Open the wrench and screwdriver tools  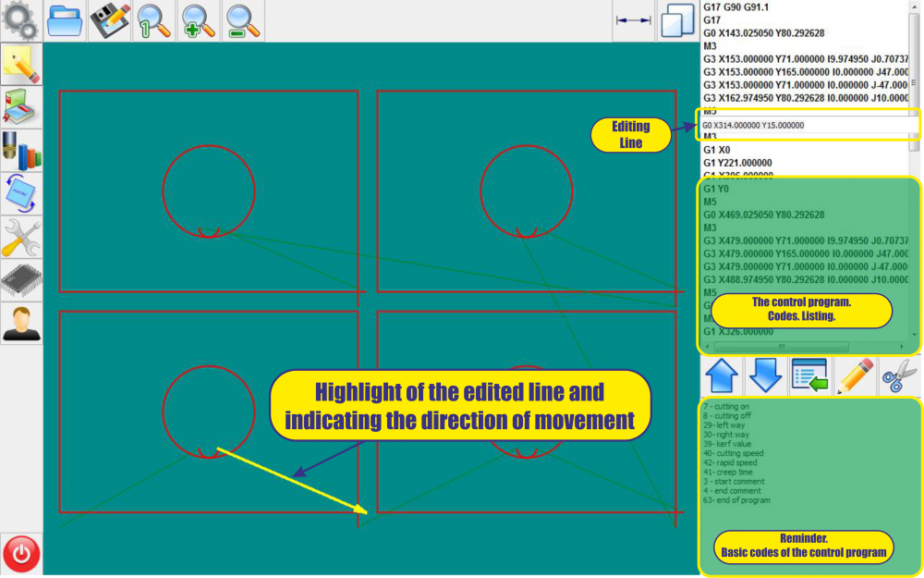pos(20,237)
